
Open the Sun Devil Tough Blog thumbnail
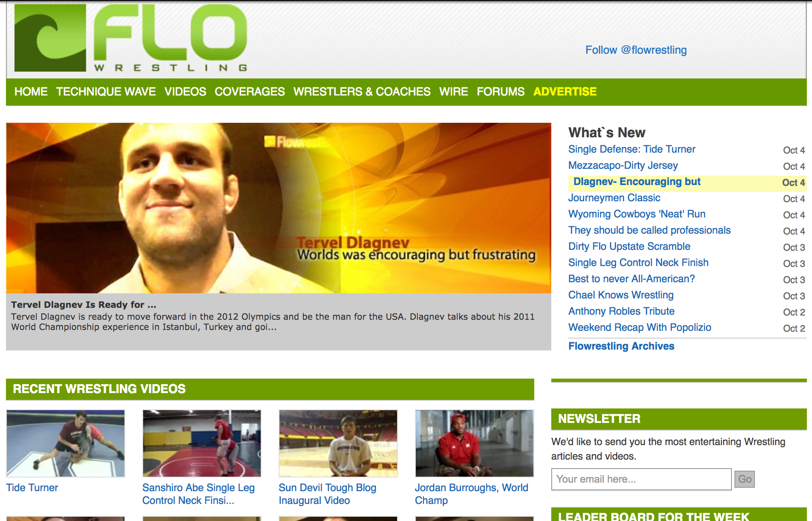click(338, 443)
